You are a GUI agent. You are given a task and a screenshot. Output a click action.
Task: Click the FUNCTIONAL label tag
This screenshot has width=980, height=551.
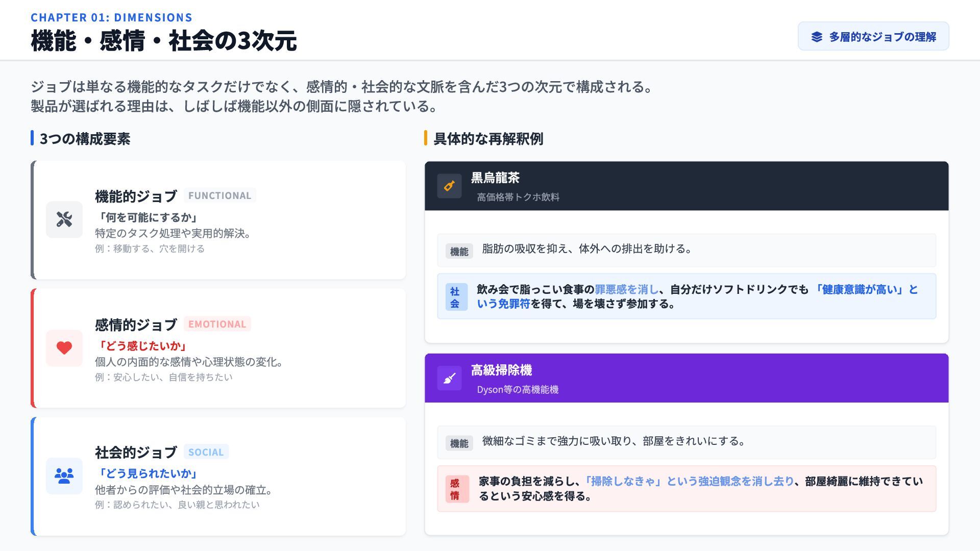219,195
